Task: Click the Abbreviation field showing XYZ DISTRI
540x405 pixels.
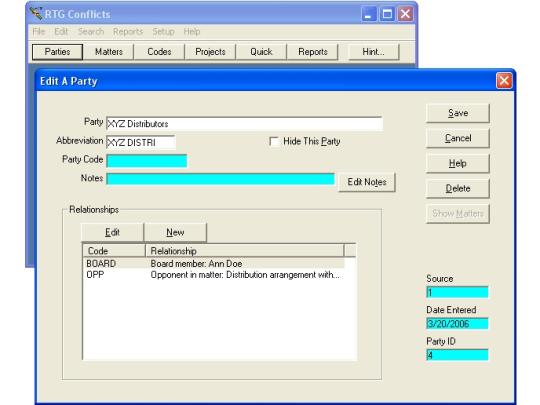Action: (141, 142)
